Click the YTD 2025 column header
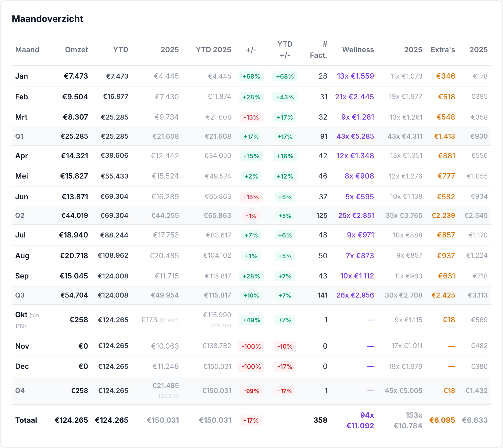 click(213, 50)
